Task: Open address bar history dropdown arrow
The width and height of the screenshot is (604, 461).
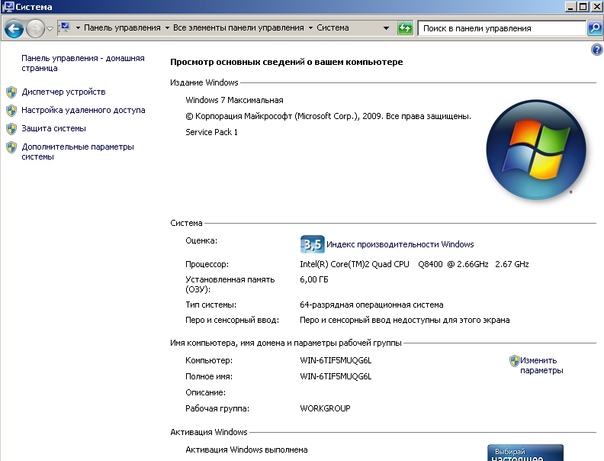Action: (x=386, y=28)
